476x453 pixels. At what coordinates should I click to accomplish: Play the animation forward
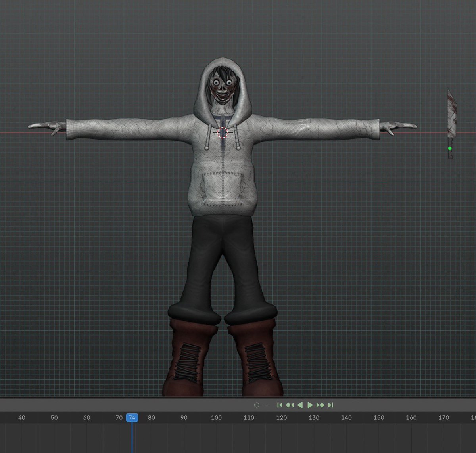pyautogui.click(x=310, y=405)
